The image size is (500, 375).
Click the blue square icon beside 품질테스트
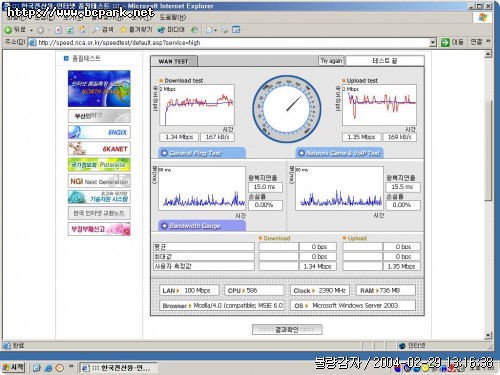click(66, 59)
